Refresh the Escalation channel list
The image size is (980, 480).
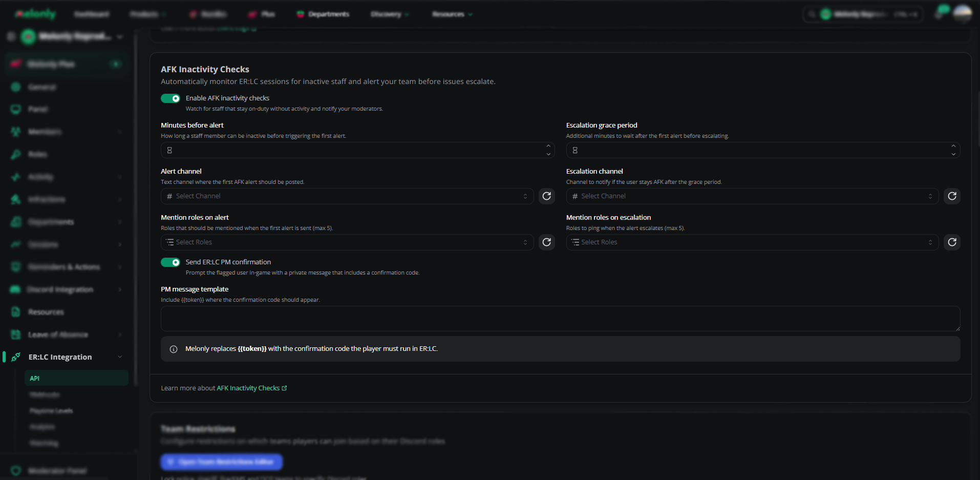point(952,196)
